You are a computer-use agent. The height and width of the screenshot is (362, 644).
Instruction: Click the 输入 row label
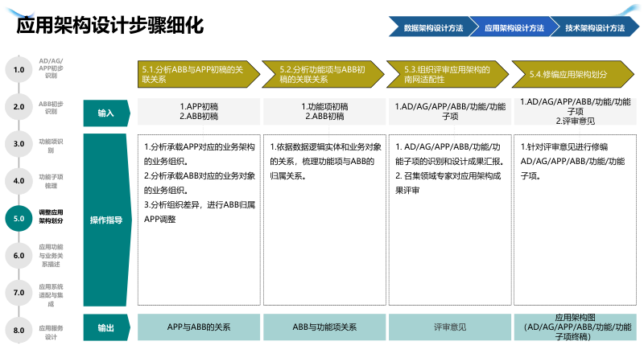[106, 113]
